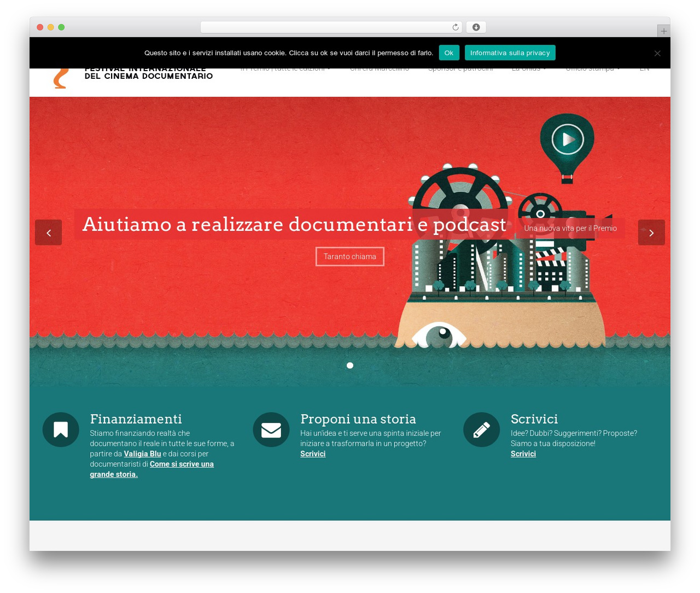Reload the page in the browser bar
The width and height of the screenshot is (700, 593).
coord(455,27)
